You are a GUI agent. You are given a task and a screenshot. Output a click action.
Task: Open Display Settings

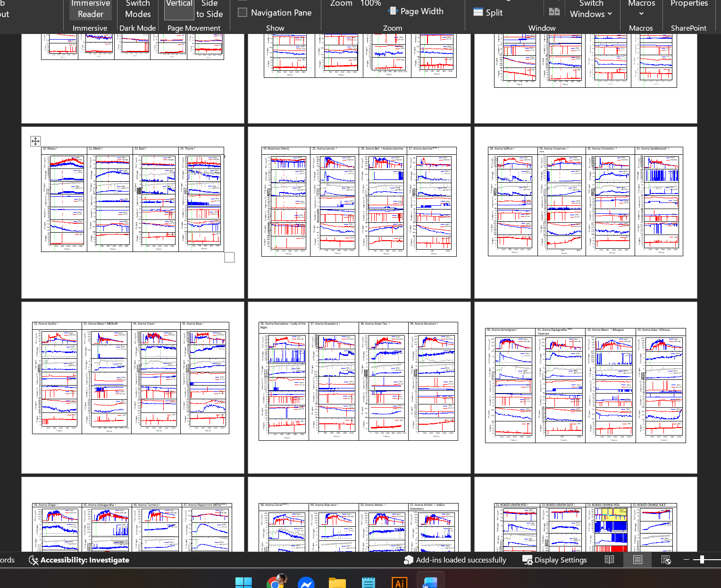coord(554,560)
